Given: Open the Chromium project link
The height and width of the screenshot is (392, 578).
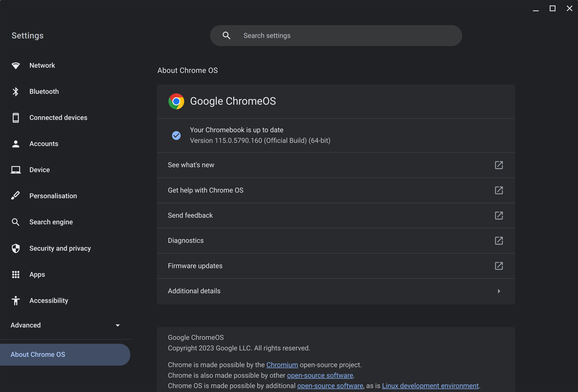Looking at the screenshot, I should pyautogui.click(x=282, y=365).
